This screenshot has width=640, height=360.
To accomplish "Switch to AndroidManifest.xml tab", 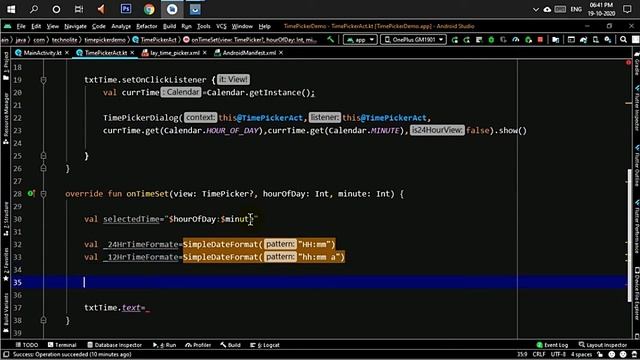I will coord(249,53).
